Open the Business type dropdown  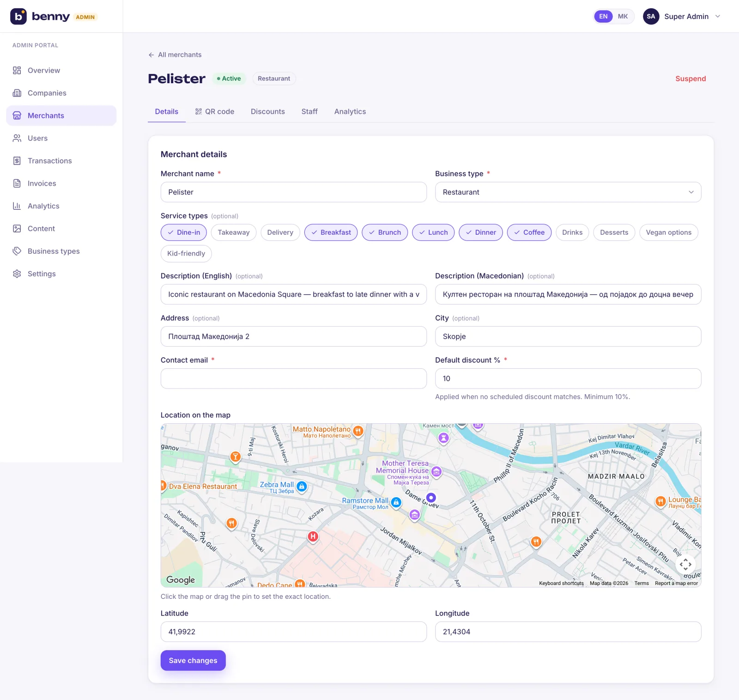(568, 192)
